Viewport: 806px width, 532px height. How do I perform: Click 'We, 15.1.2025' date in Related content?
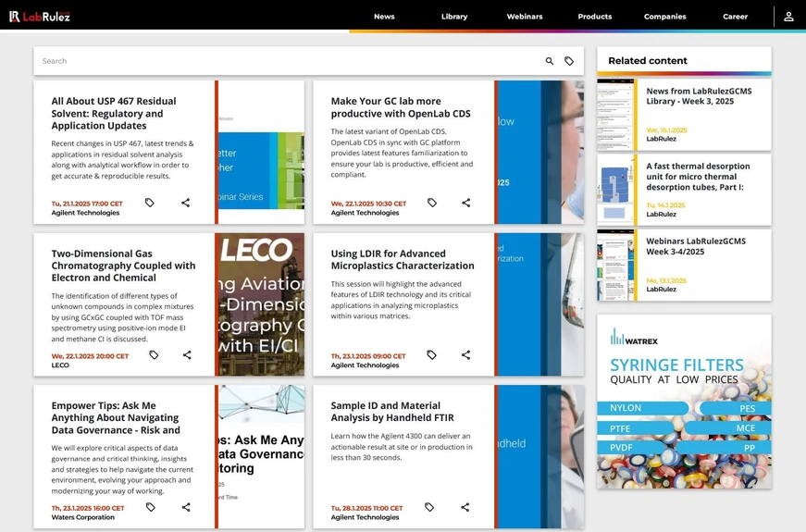[x=666, y=130]
